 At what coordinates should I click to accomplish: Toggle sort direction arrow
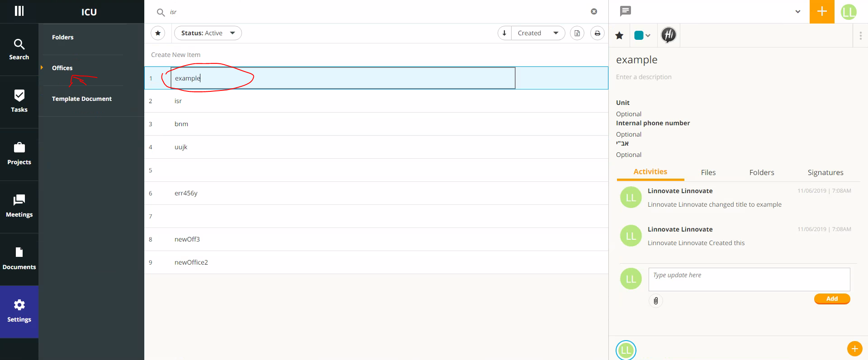coord(504,33)
